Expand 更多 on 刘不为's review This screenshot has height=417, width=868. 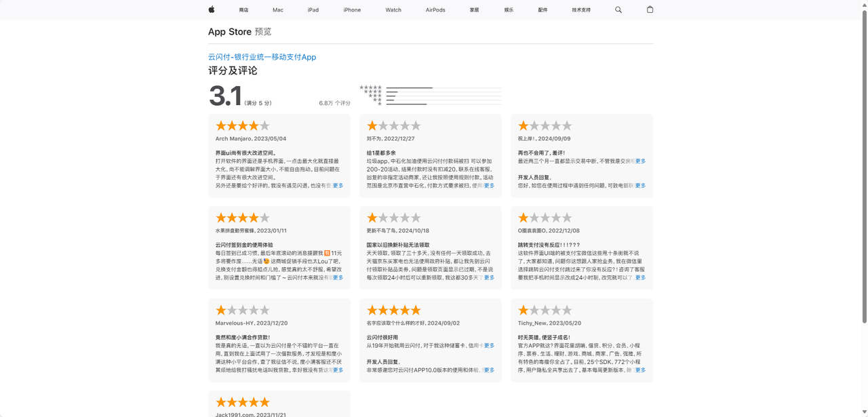point(489,186)
